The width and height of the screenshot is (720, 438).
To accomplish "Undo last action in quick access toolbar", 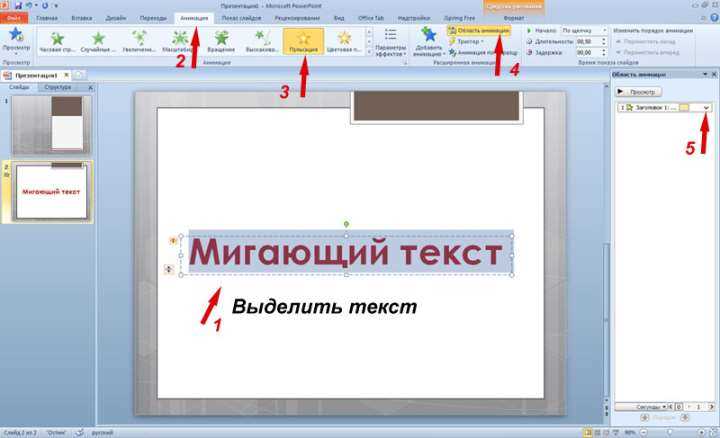I will (29, 6).
